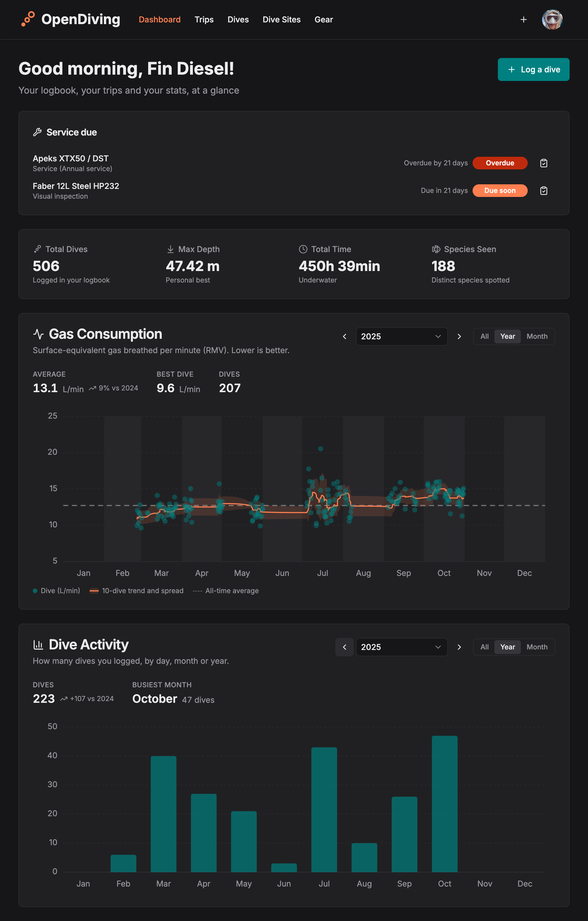Click the Overdue status badge

coord(500,163)
